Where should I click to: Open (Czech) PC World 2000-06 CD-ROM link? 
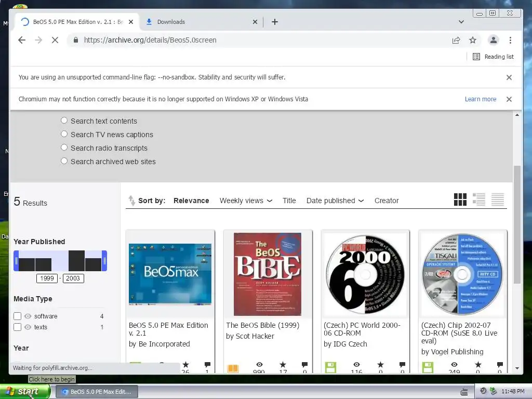point(362,329)
